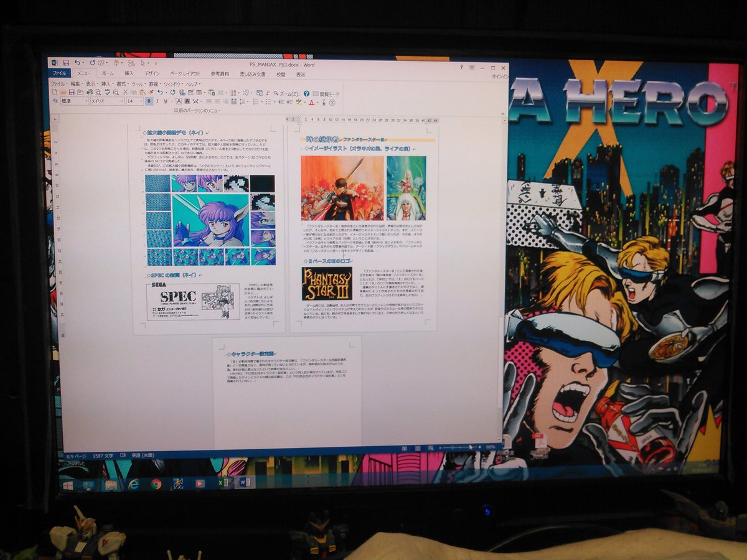Viewport: 747px width, 560px height.
Task: Open classic ヘルプ menu
Action: [194, 84]
